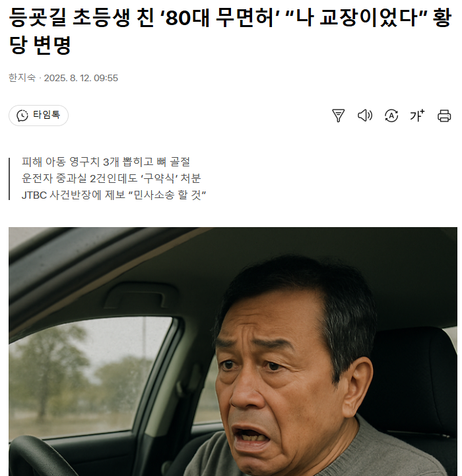Open the translate icon marked A
This screenshot has width=462, height=476.
tap(391, 116)
